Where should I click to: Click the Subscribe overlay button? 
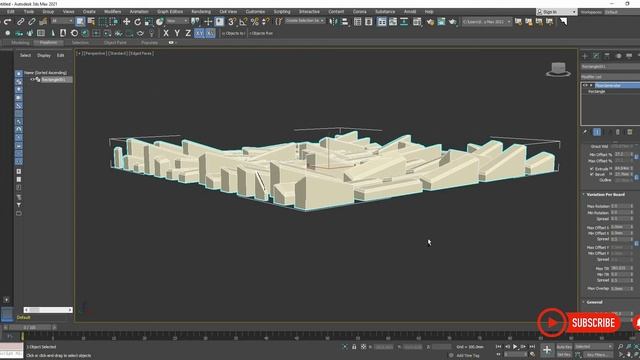tap(593, 323)
